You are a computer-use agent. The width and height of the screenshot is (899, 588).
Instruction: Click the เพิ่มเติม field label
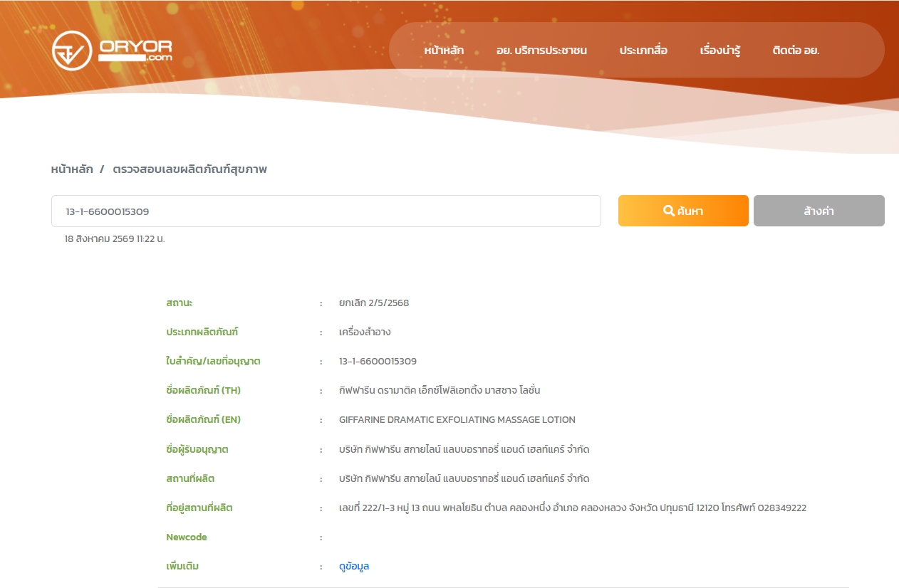tap(182, 567)
